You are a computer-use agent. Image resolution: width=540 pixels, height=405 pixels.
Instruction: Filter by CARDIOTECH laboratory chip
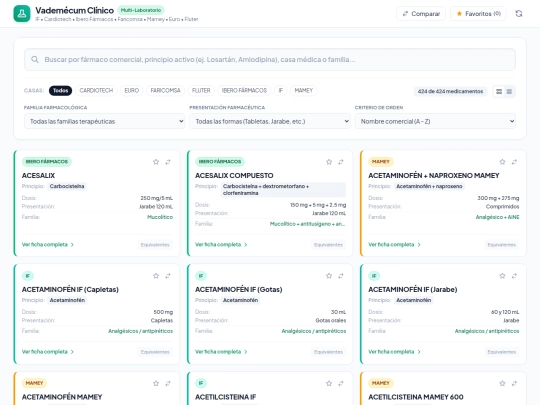(96, 91)
